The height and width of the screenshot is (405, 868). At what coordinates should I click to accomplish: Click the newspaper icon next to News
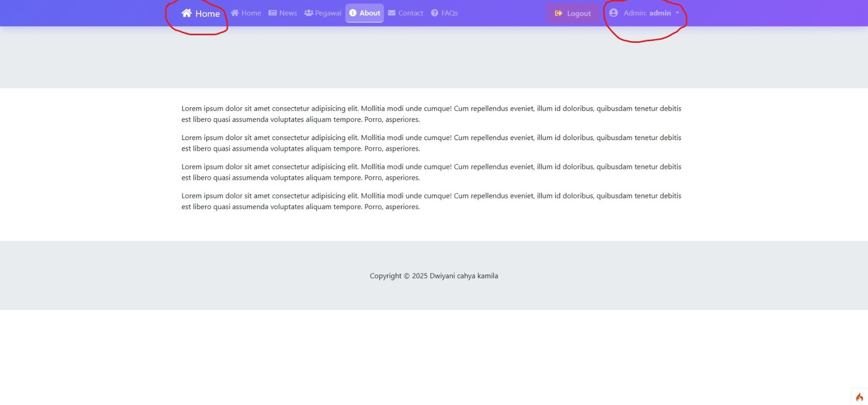(272, 13)
